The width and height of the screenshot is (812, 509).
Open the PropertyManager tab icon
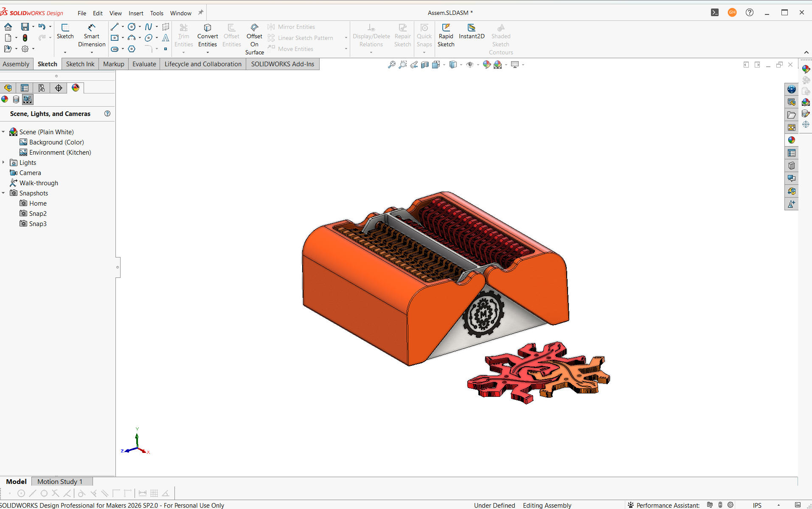[25, 88]
